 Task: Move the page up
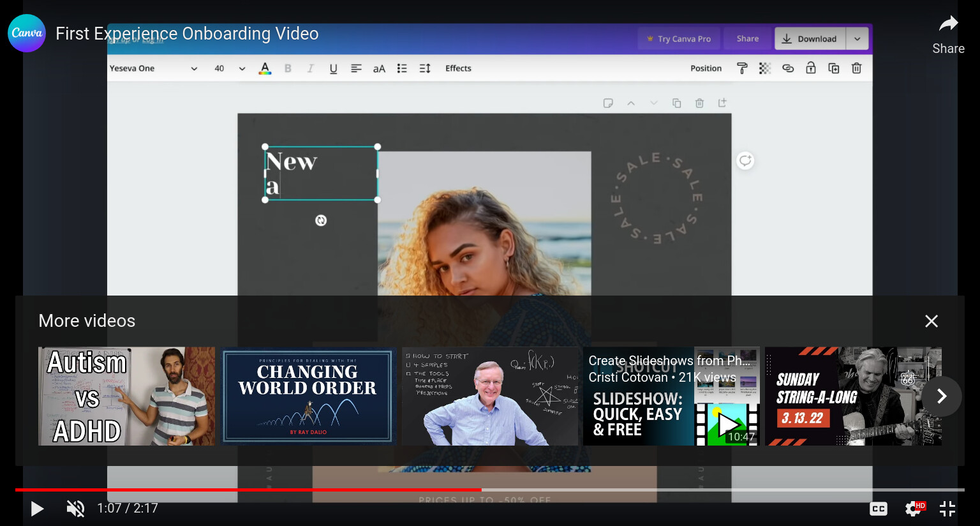click(631, 103)
